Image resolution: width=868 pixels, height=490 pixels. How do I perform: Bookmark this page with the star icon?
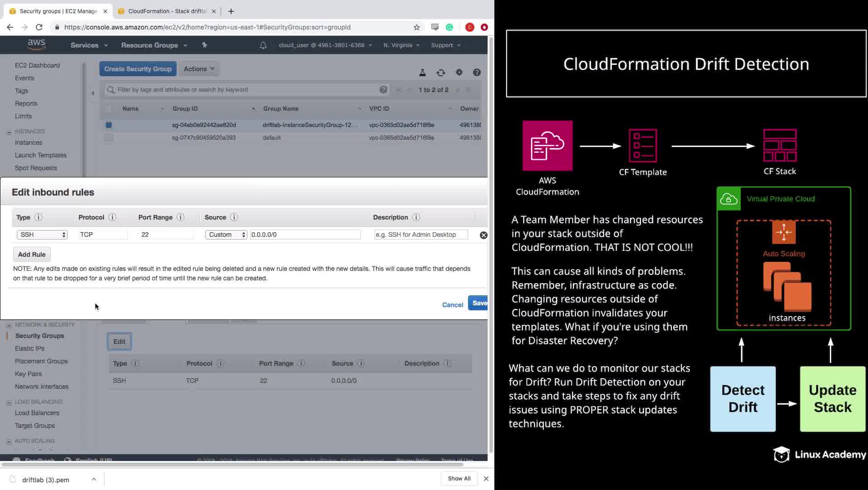(417, 27)
